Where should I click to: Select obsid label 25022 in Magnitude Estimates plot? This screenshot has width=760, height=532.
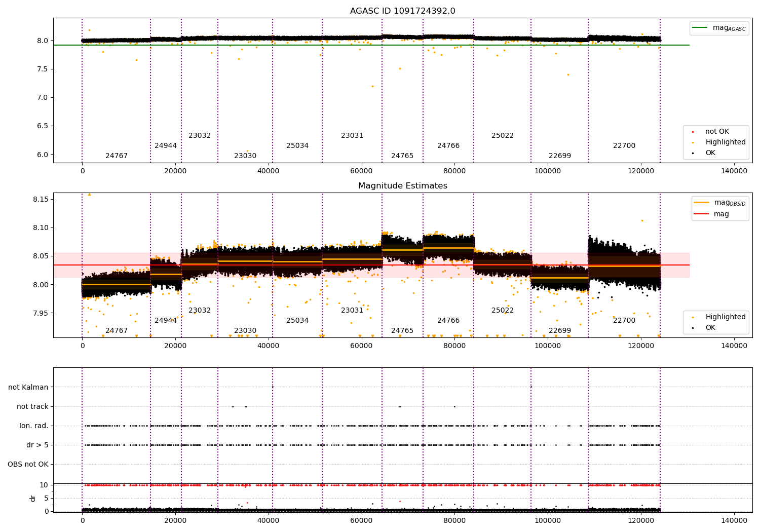click(x=503, y=311)
